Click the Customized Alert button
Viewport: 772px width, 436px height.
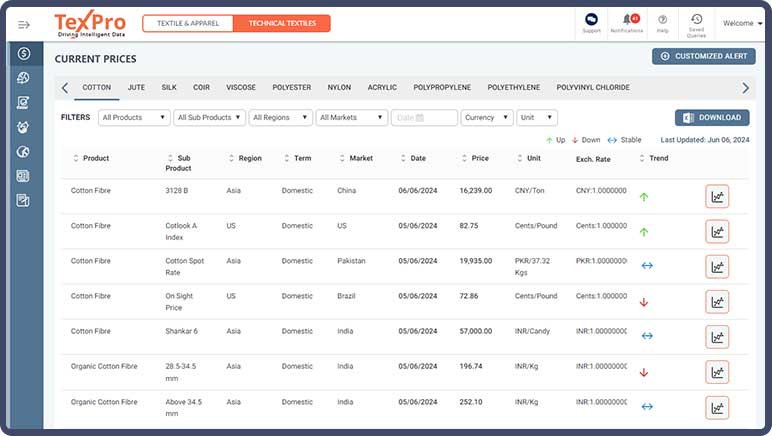[x=704, y=57]
